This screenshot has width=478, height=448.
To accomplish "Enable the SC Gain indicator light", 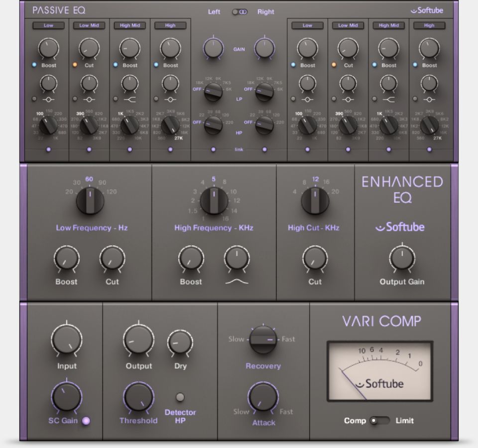I will tap(86, 422).
